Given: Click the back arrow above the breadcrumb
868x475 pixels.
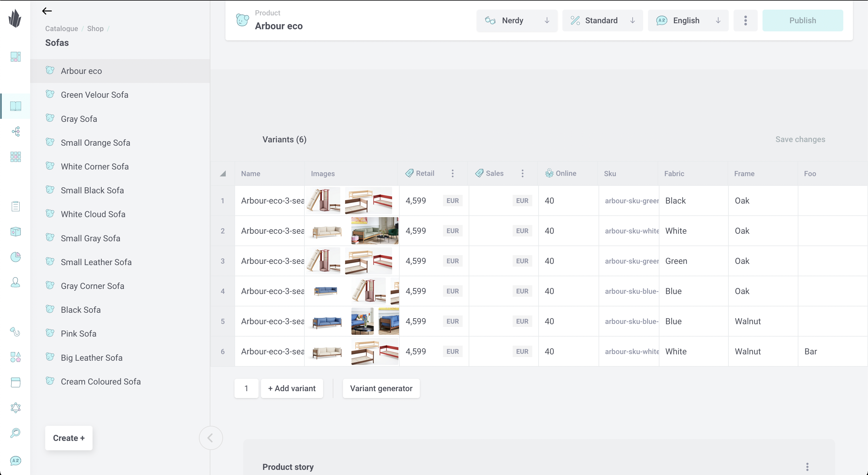Looking at the screenshot, I should click(47, 11).
